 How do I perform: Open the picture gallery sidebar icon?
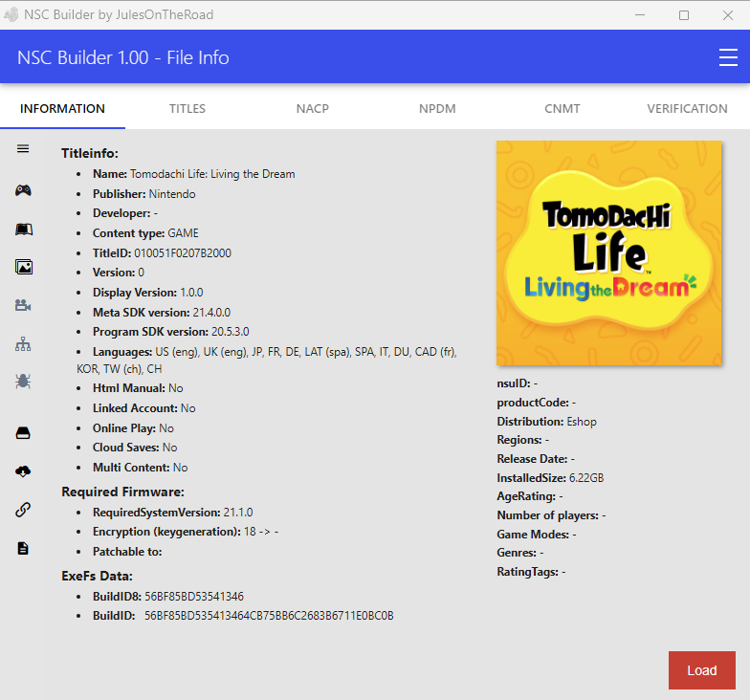click(x=23, y=267)
